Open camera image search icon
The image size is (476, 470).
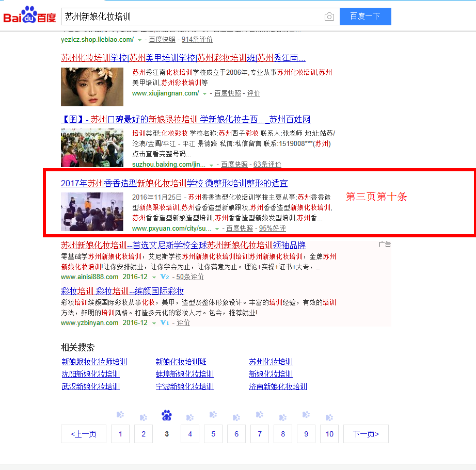(329, 17)
